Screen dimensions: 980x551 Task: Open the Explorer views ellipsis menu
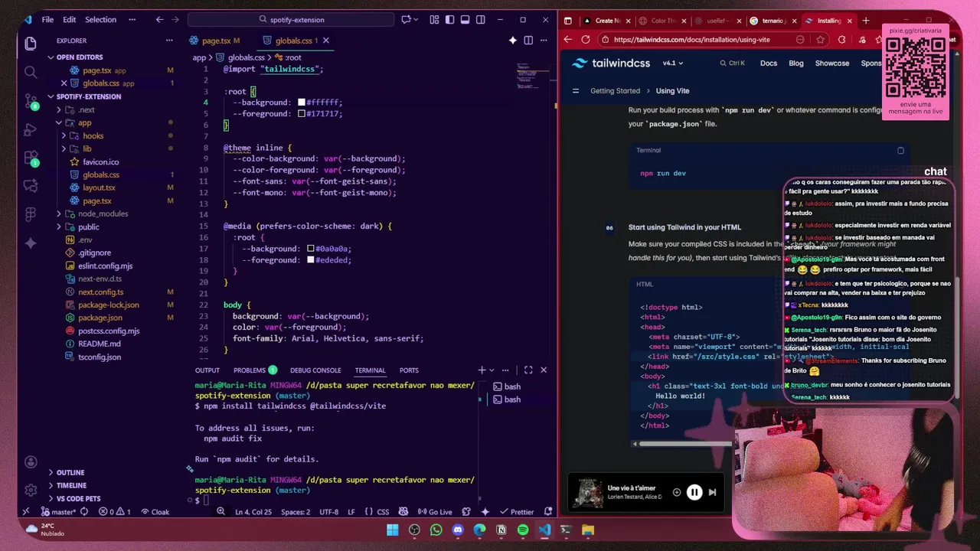click(169, 41)
